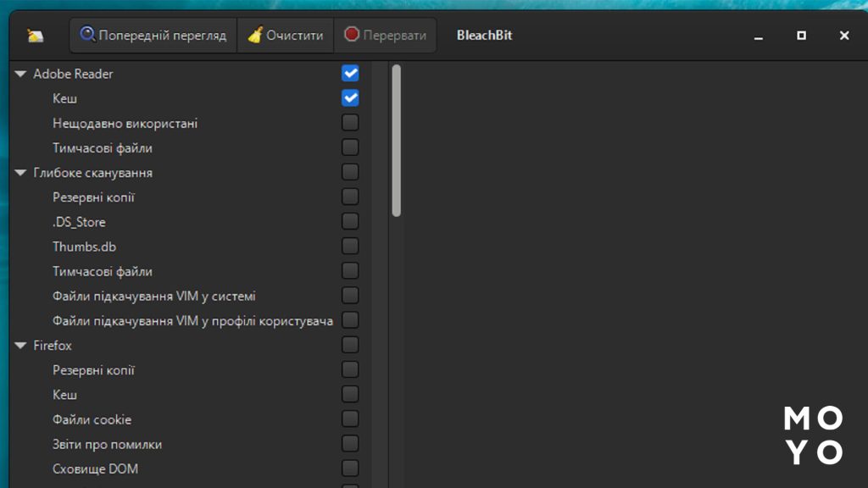Screen dimensions: 868x488
Task: Click the broom Clean icon
Action: (255, 36)
